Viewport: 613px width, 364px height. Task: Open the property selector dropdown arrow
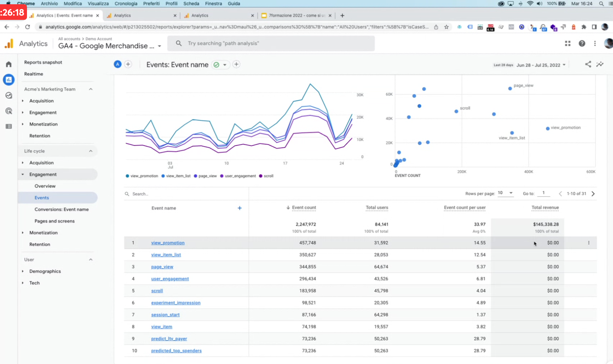tap(159, 46)
